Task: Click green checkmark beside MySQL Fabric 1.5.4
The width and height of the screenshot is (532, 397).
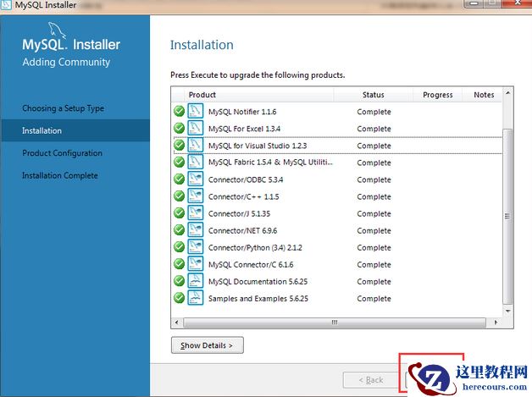Action: [x=179, y=162]
